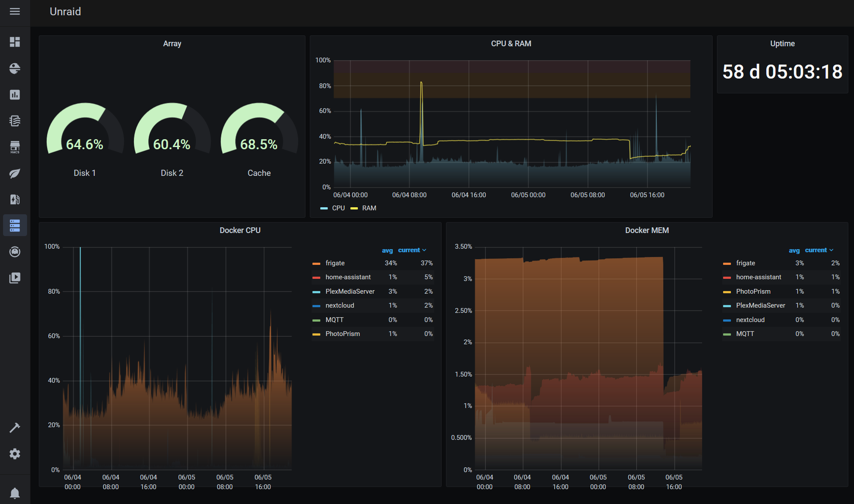Sort Docker CPU legend by avg column
Image resolution: width=854 pixels, height=504 pixels.
(388, 250)
